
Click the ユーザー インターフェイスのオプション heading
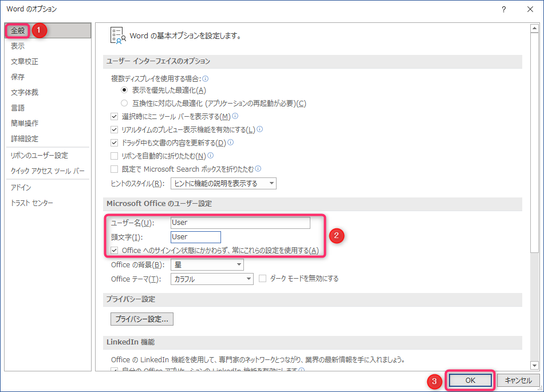point(158,61)
